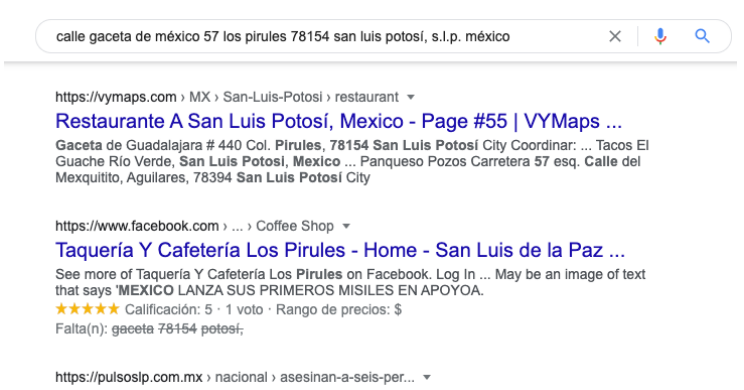This screenshot has height=390, width=744.
Task: Start voice search with the microphone icon
Action: [x=660, y=36]
